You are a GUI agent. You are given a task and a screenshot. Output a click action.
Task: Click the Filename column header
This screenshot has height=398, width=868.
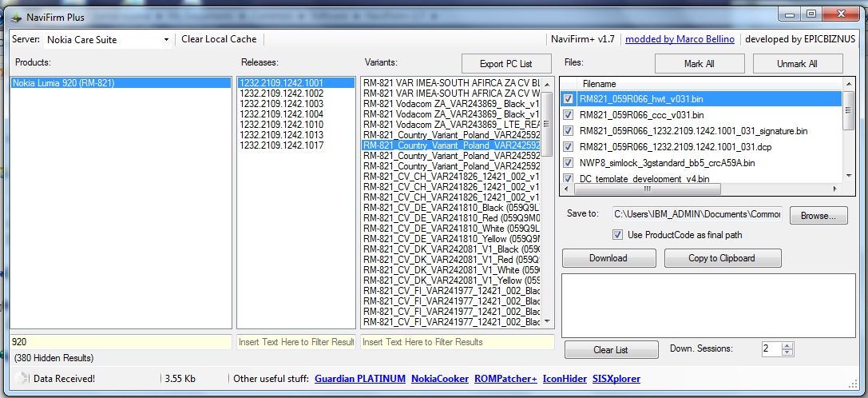(710, 84)
